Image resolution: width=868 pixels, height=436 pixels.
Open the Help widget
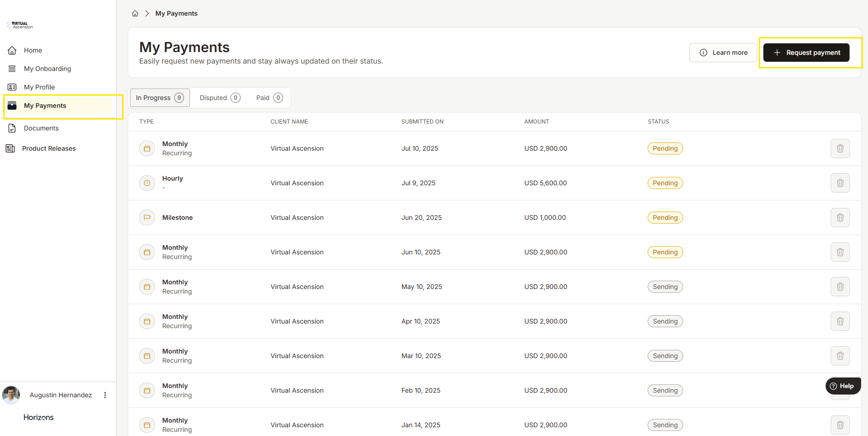point(842,386)
